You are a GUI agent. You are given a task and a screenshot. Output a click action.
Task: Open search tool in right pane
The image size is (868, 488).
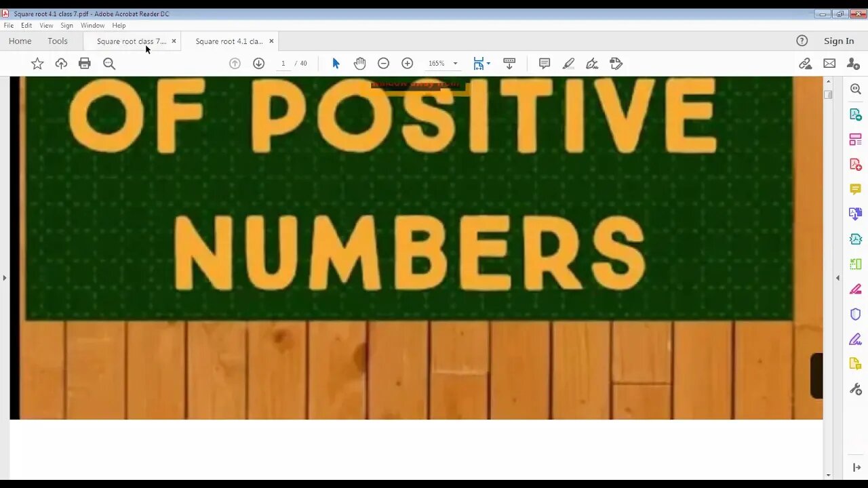[856, 89]
